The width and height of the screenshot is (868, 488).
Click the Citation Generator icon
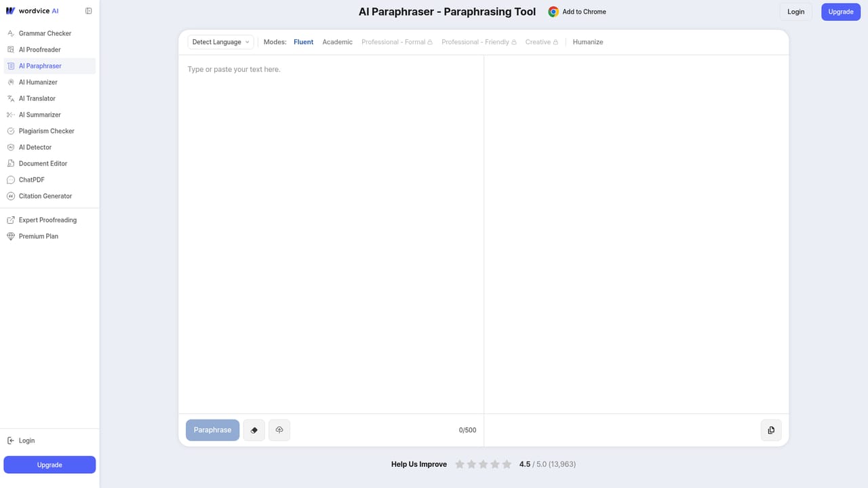click(11, 196)
